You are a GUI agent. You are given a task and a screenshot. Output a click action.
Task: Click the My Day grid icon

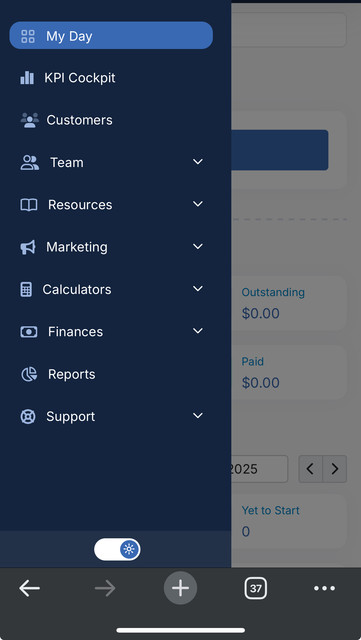[x=28, y=36]
